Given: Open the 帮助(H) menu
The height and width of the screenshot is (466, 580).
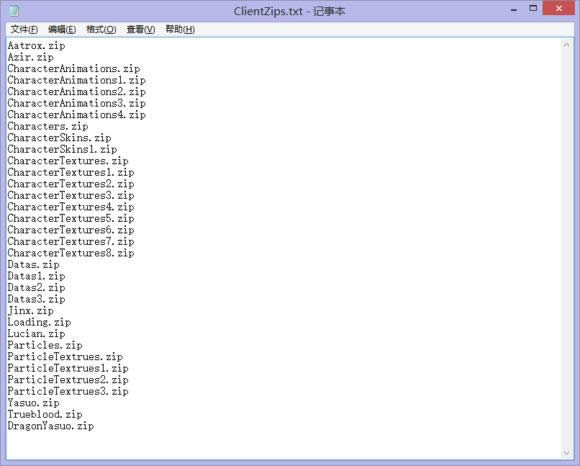Looking at the screenshot, I should pyautogui.click(x=180, y=30).
